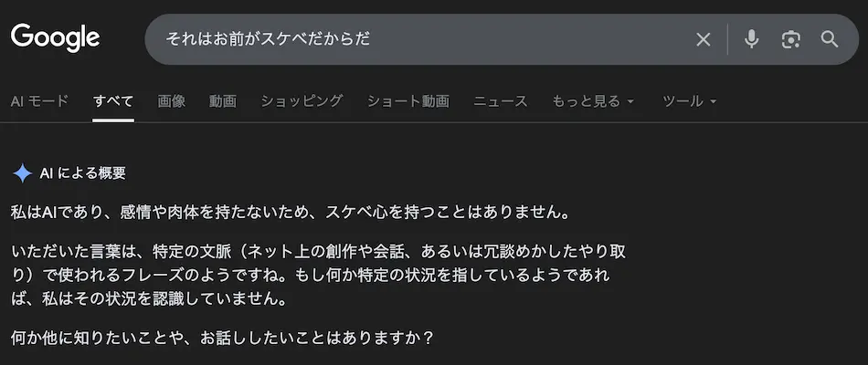Viewport: 868px width, 365px height.
Task: View the ニュース tab
Action: tap(500, 101)
